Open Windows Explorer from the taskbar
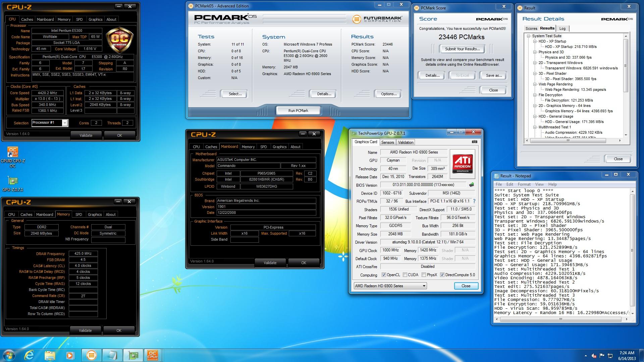 [50, 355]
